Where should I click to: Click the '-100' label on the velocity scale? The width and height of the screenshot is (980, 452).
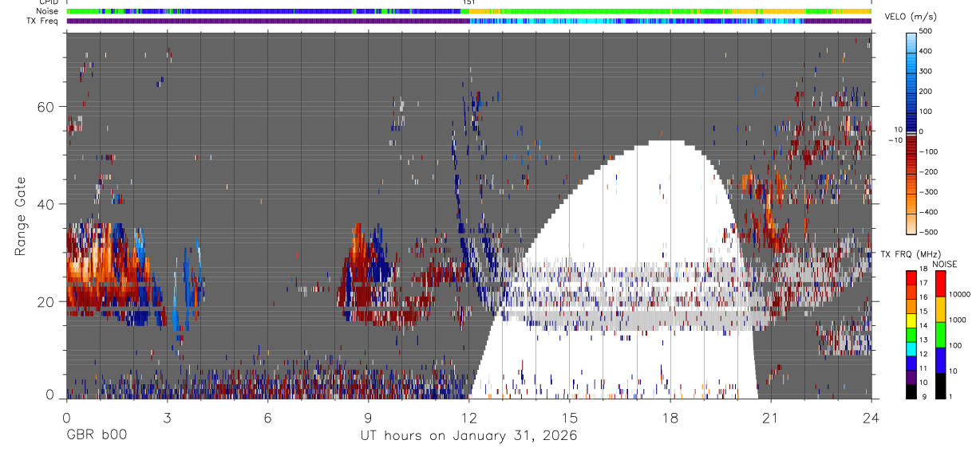[930, 152]
